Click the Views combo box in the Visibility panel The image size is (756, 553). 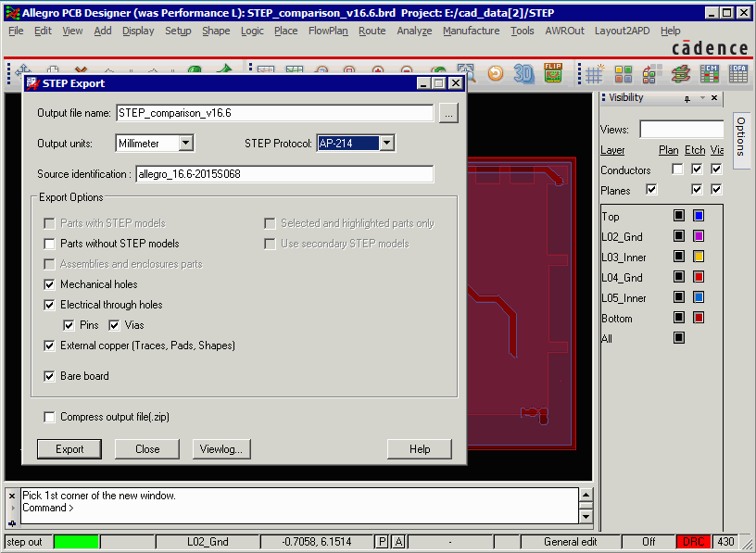click(x=681, y=129)
